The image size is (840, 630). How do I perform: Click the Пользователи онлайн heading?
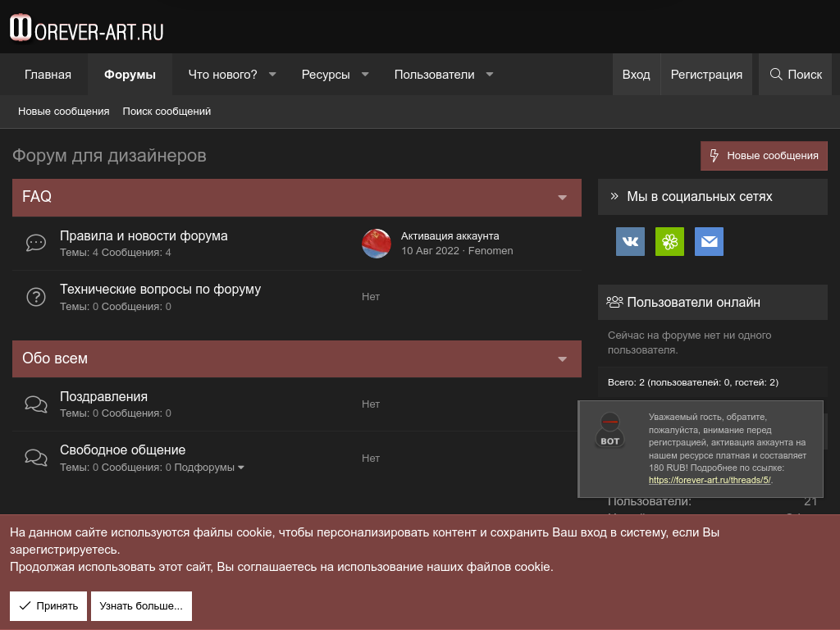pos(693,302)
